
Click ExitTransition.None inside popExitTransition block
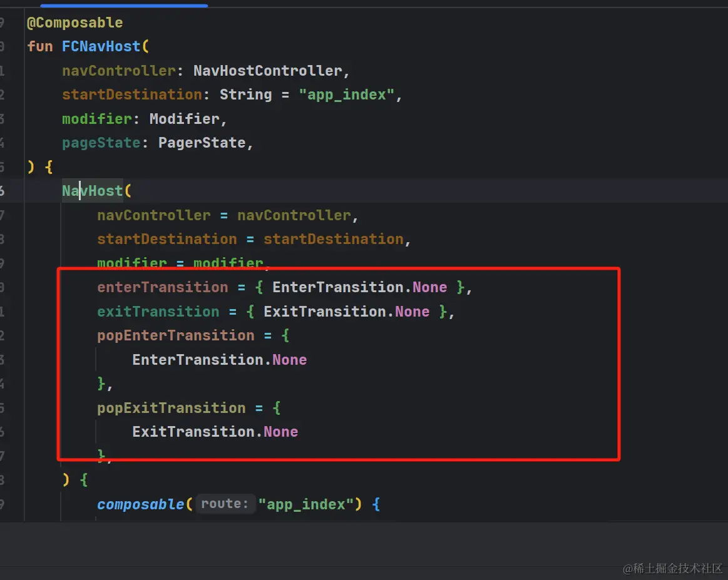click(x=215, y=432)
